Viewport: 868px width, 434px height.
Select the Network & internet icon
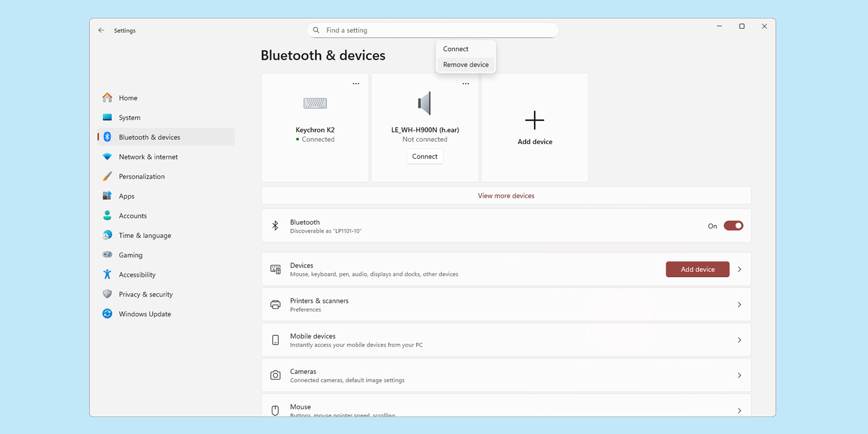(107, 157)
